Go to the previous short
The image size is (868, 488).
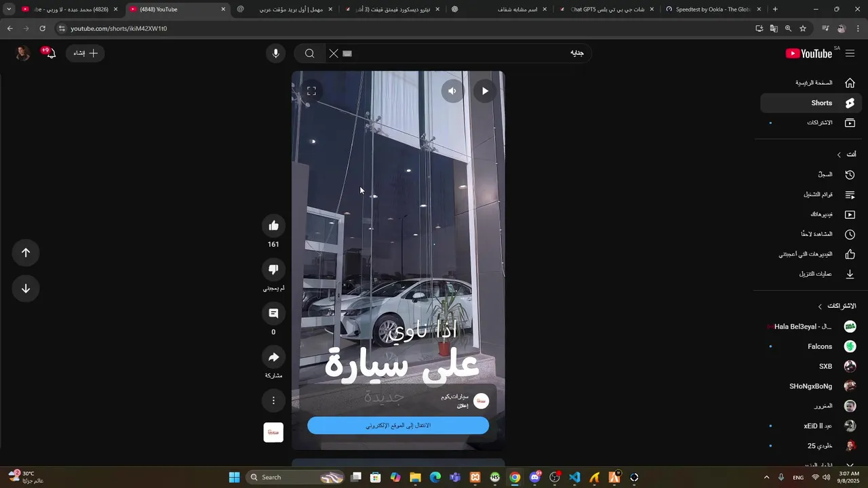pos(26,253)
